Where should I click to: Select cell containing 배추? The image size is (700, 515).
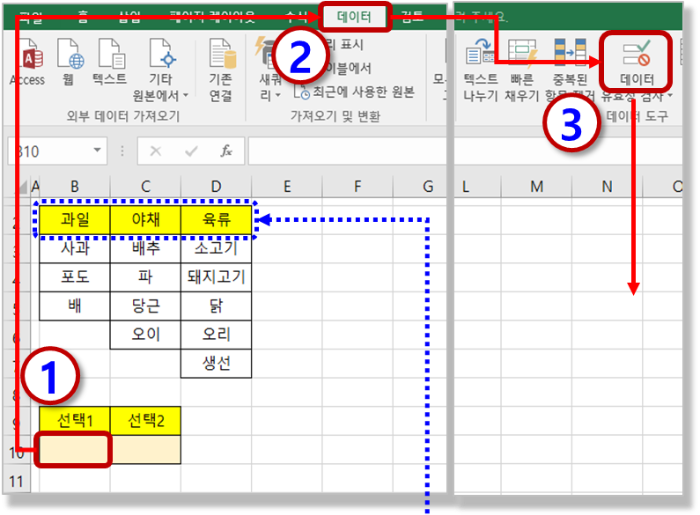click(x=146, y=249)
